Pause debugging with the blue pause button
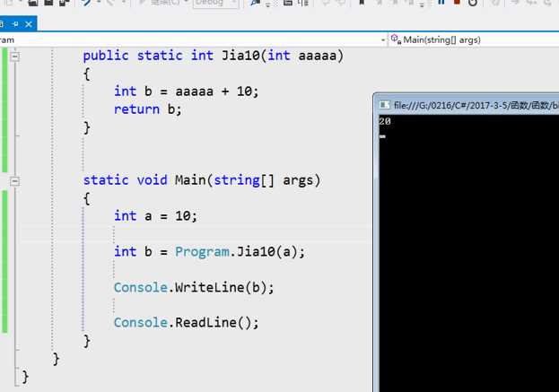This screenshot has height=392, width=559. (x=441, y=3)
